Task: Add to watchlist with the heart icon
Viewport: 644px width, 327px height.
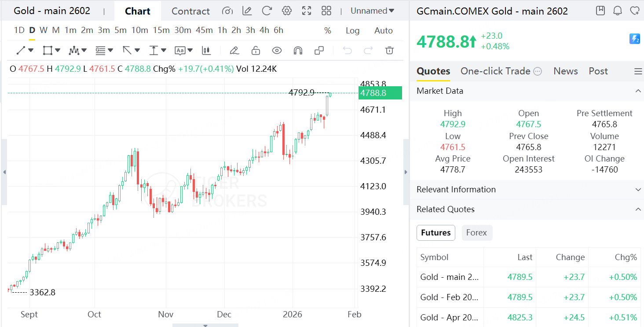Action: 634,11
